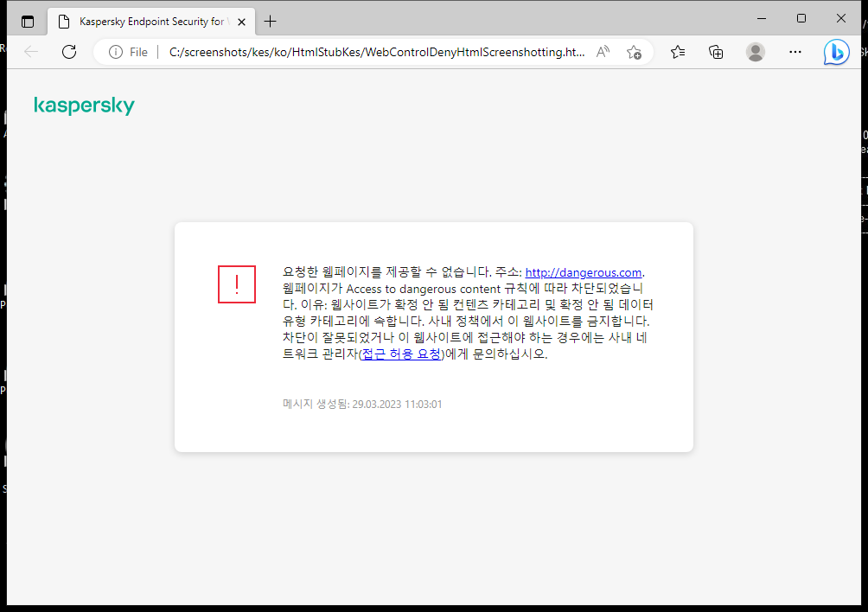
Task: Click the back navigation arrow
Action: pyautogui.click(x=31, y=52)
